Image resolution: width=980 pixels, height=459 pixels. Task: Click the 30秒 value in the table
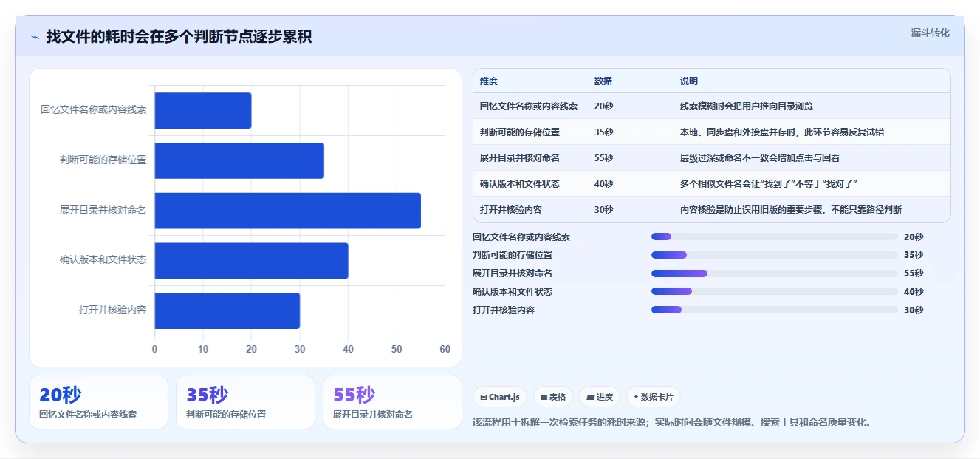[603, 210]
